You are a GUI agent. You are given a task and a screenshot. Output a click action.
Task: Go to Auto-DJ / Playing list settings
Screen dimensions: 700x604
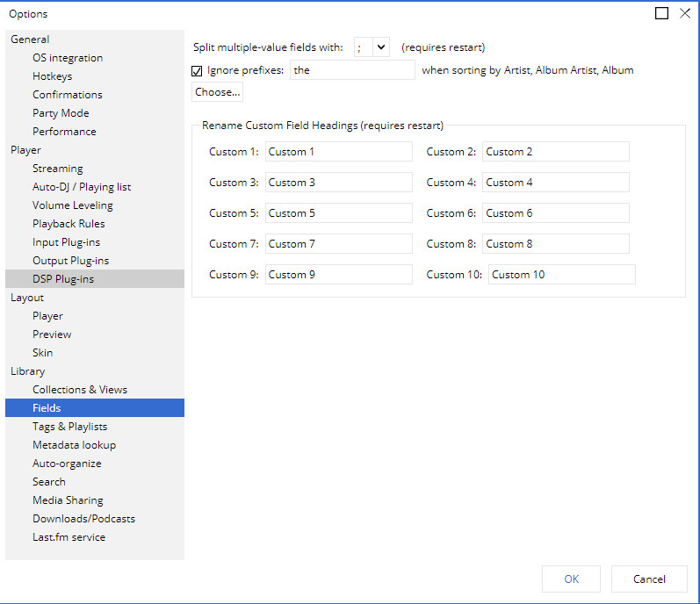tap(82, 187)
